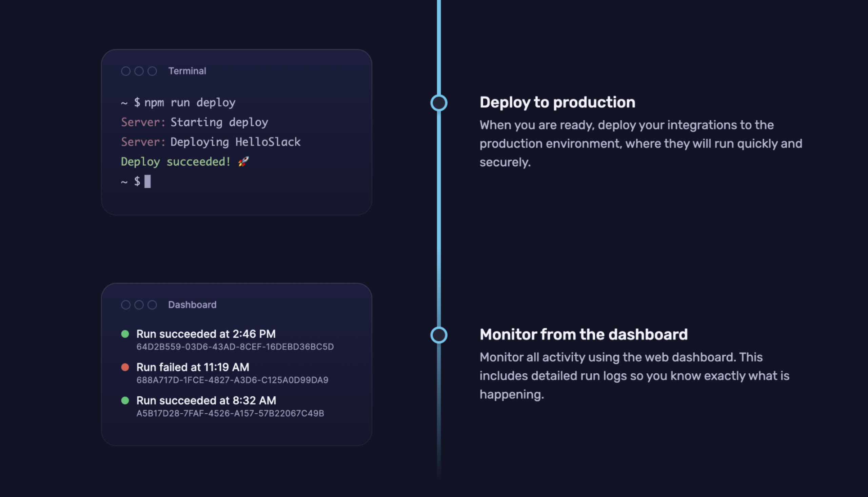Click the first window circle in Dashboard
Viewport: 868px width, 497px height.
click(126, 305)
